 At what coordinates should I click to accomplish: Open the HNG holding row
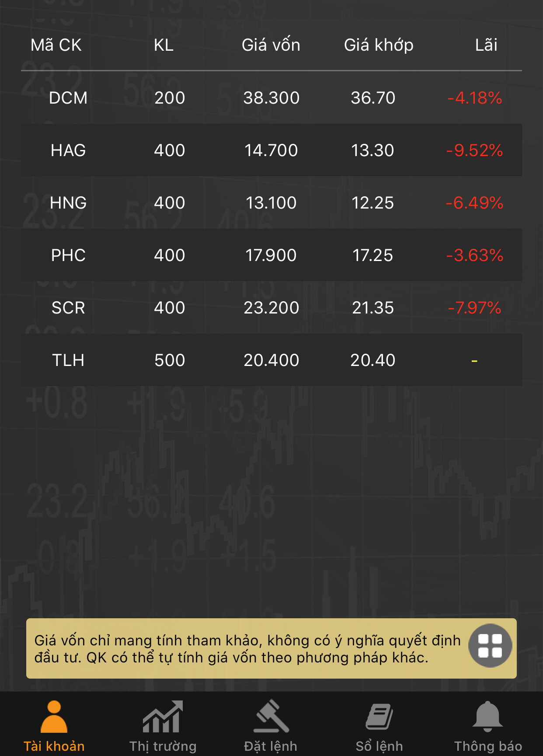[271, 203]
